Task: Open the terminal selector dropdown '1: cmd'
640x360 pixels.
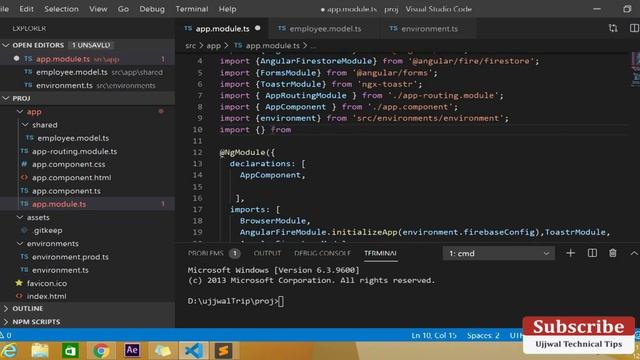Action: click(499, 253)
